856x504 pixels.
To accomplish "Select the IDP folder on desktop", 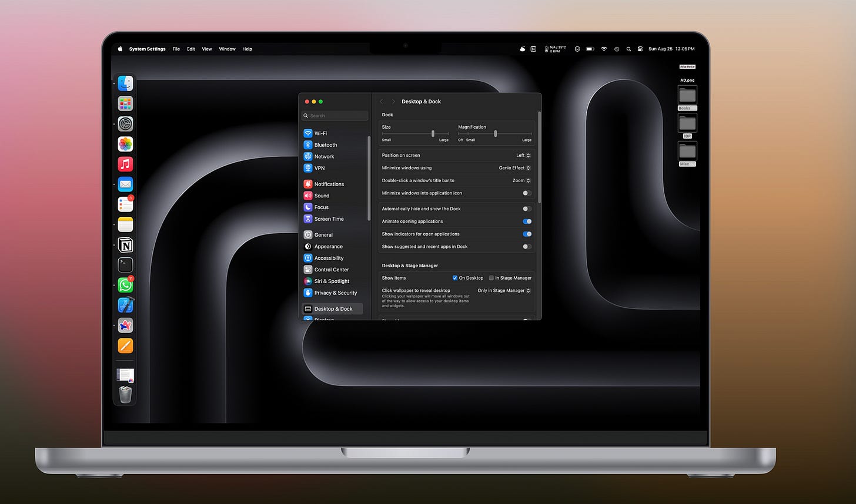I will 687,126.
